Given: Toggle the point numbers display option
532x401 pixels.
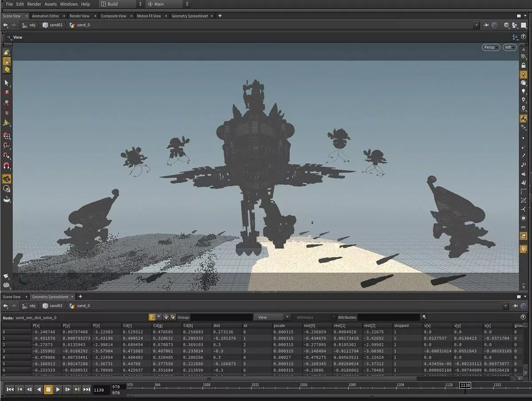Looking at the screenshot, I should (524, 165).
